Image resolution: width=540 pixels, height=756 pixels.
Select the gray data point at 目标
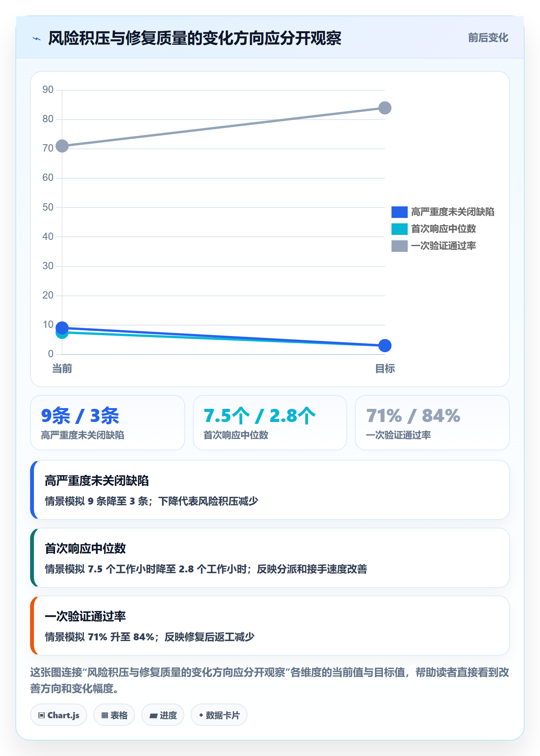coord(385,108)
